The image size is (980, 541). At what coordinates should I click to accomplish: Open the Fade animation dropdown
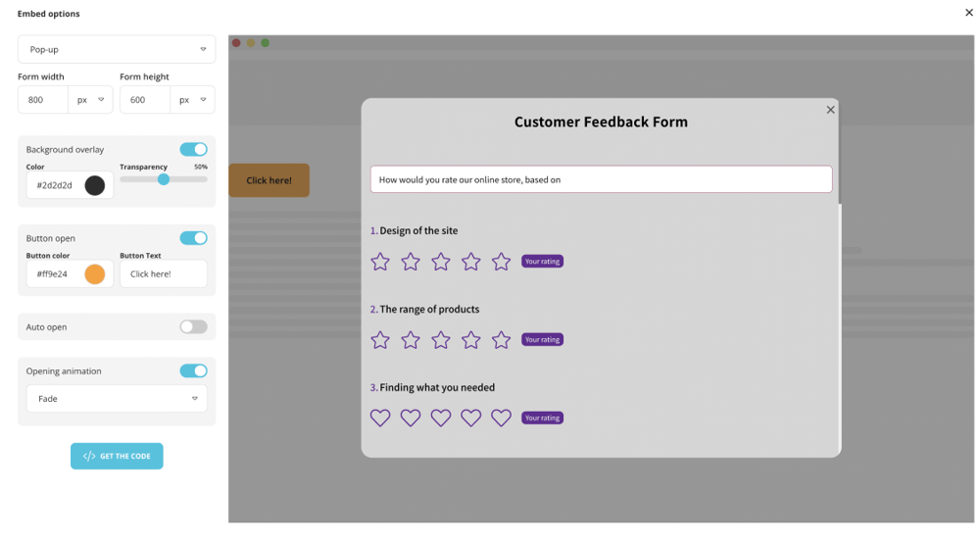pos(117,399)
